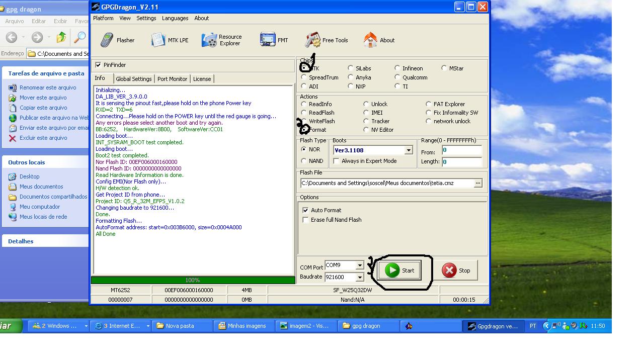Open the Languages menu
Viewport: 644px width, 362px height.
pyautogui.click(x=175, y=18)
